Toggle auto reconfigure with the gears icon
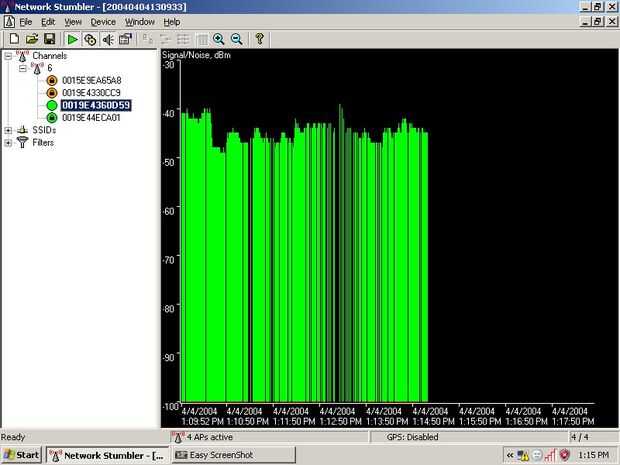 click(90, 39)
